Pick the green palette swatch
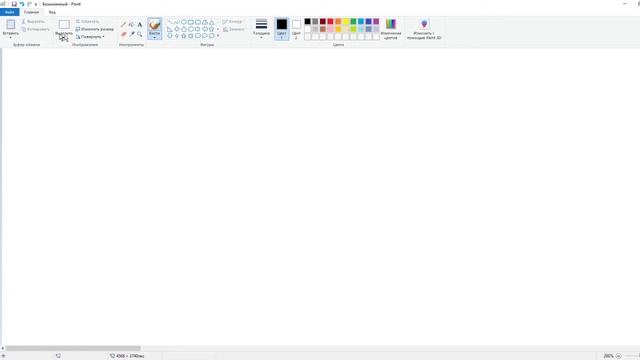 coord(353,22)
